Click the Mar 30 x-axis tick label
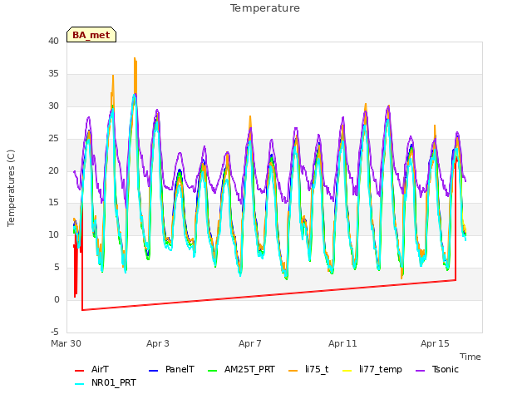The image size is (532, 399). (x=66, y=343)
